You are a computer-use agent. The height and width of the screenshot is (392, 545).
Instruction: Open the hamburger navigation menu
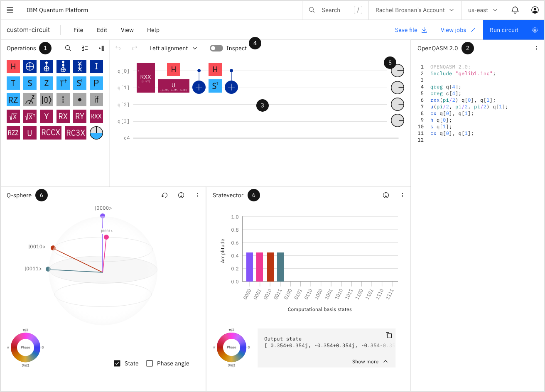[x=10, y=10]
